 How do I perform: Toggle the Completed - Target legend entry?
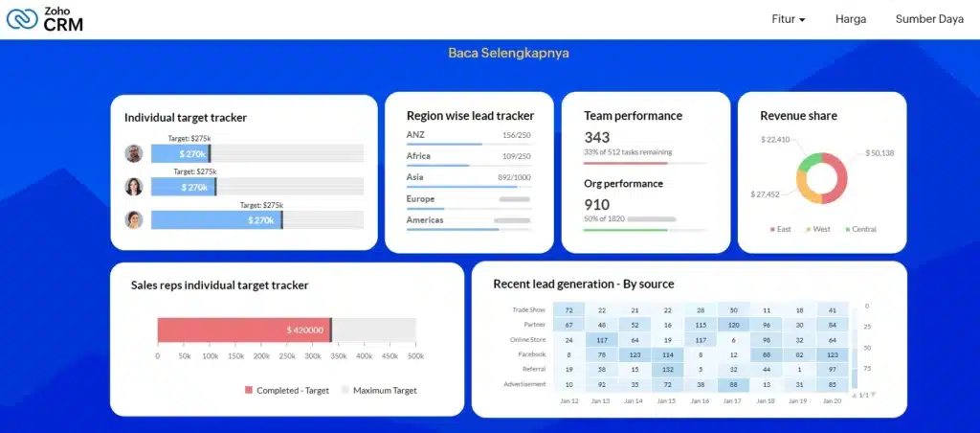(x=287, y=391)
